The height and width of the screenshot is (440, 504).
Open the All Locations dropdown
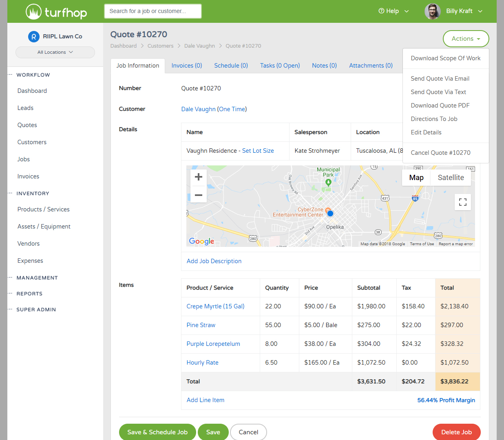(55, 52)
